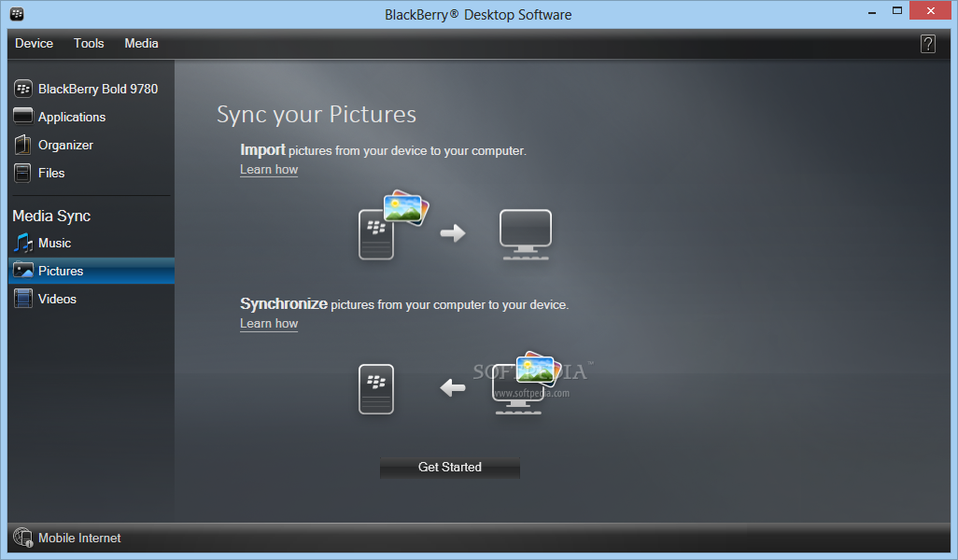Open Mobile Internet in status bar
This screenshot has width=958, height=560.
click(x=79, y=538)
